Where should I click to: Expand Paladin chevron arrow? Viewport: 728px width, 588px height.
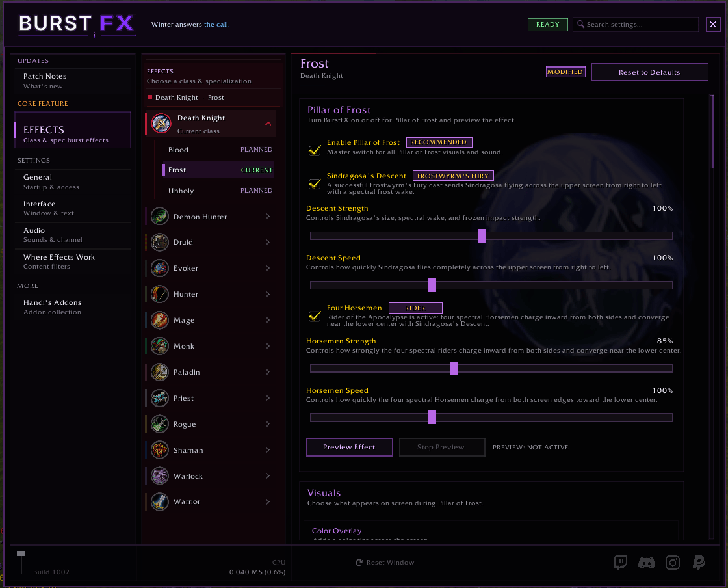(x=268, y=372)
